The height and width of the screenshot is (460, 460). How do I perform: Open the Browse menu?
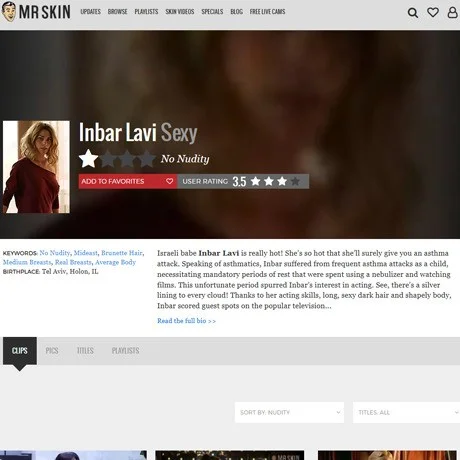click(117, 12)
